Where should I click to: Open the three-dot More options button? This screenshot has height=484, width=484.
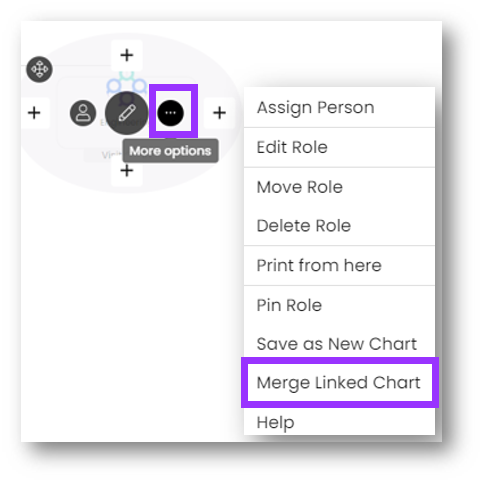pos(170,113)
